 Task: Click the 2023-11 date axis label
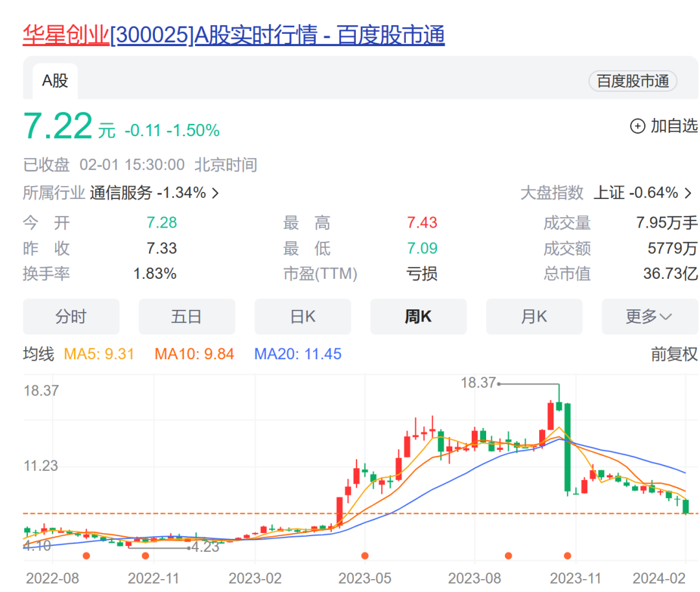576,578
